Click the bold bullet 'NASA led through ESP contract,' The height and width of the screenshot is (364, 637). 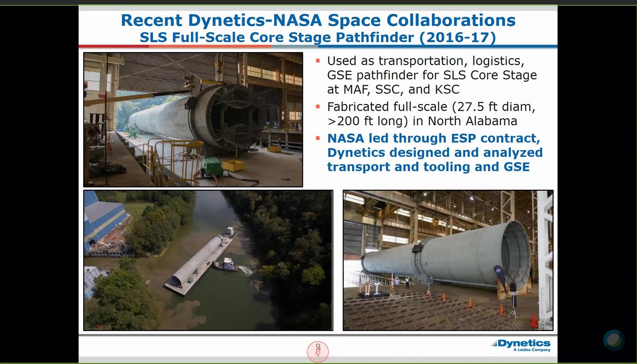(434, 138)
